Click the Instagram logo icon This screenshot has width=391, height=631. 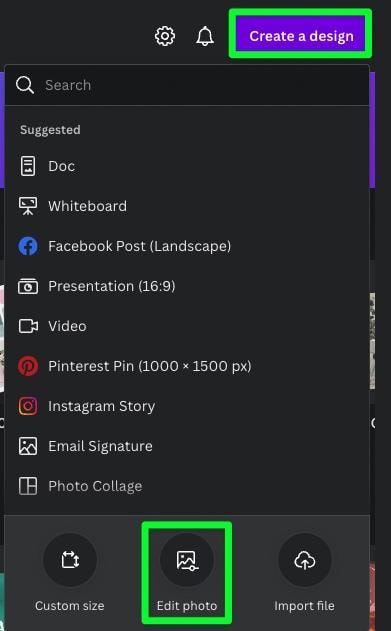coord(28,406)
